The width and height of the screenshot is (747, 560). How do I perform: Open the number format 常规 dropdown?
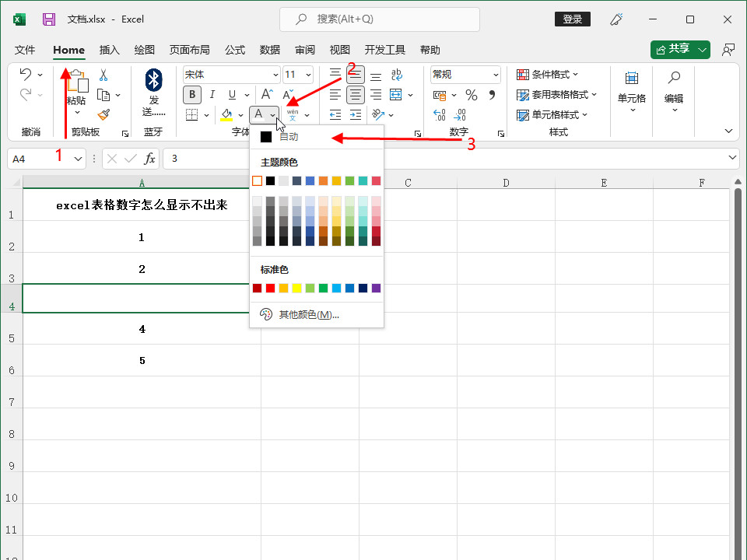pyautogui.click(x=496, y=75)
